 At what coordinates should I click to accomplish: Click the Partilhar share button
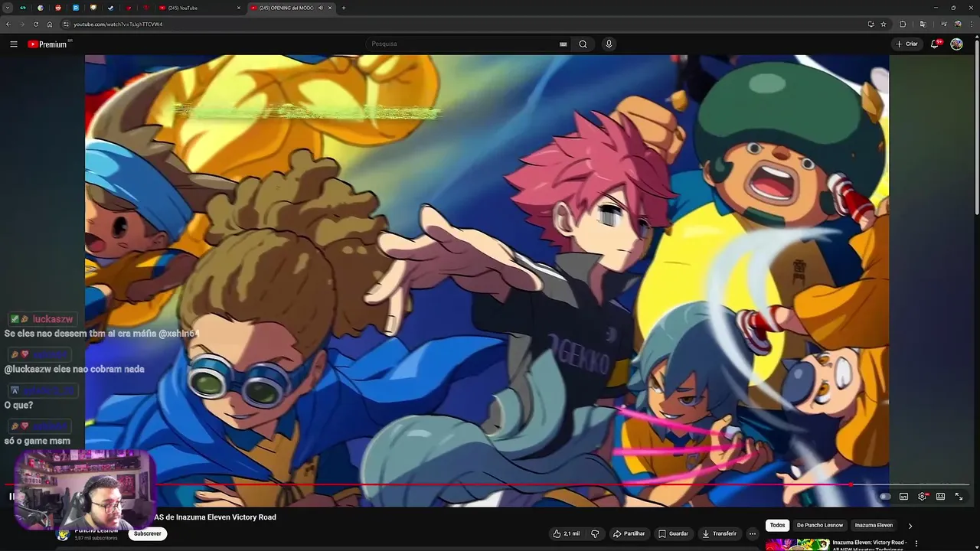[629, 533]
